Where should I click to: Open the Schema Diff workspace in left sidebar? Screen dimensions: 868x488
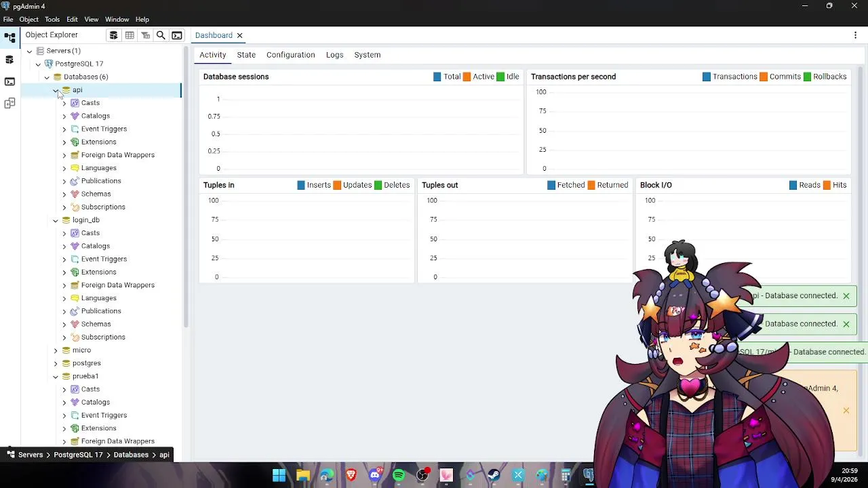coord(9,103)
